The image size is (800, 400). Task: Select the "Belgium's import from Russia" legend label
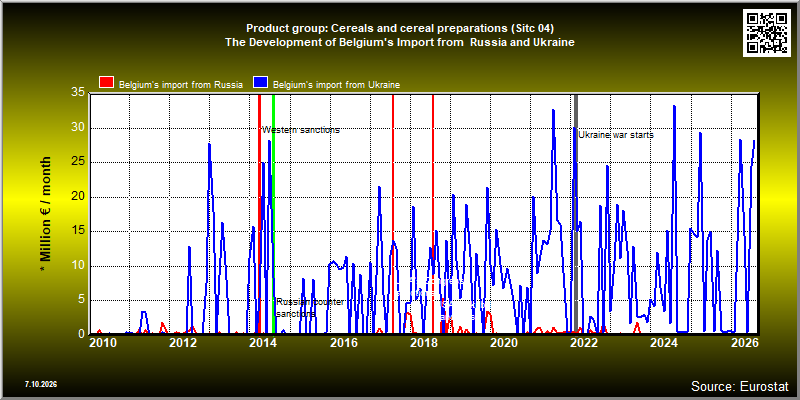tap(181, 85)
